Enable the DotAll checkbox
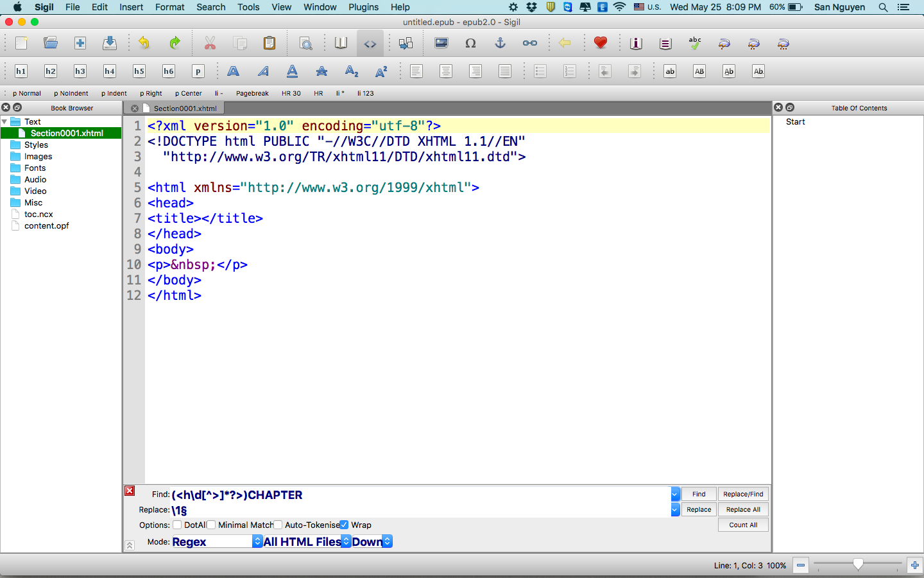The height and width of the screenshot is (578, 924). click(178, 525)
